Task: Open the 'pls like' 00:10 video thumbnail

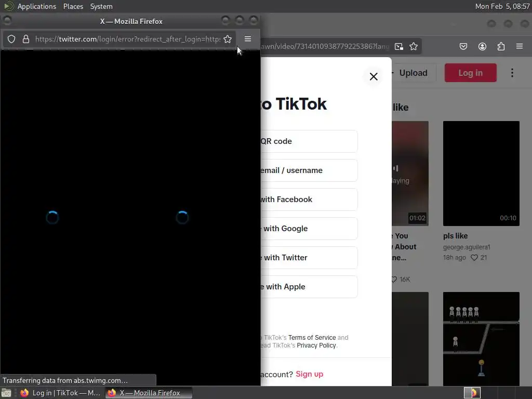Action: (481, 174)
